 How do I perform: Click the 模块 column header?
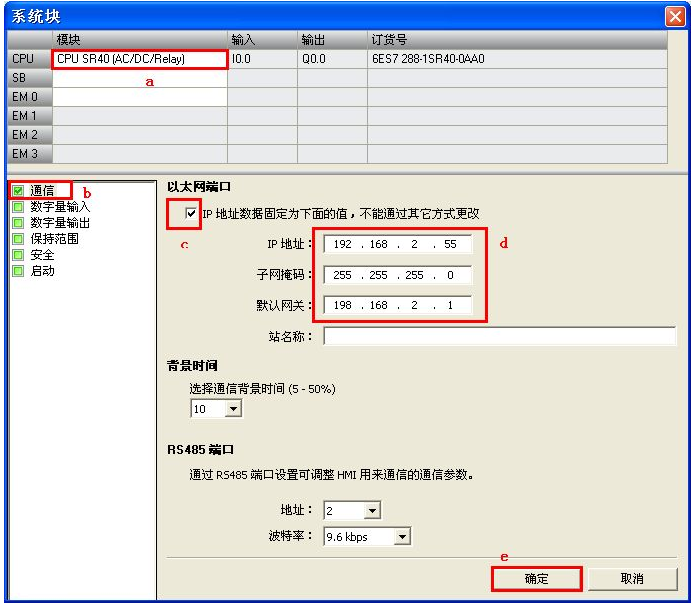[140, 40]
